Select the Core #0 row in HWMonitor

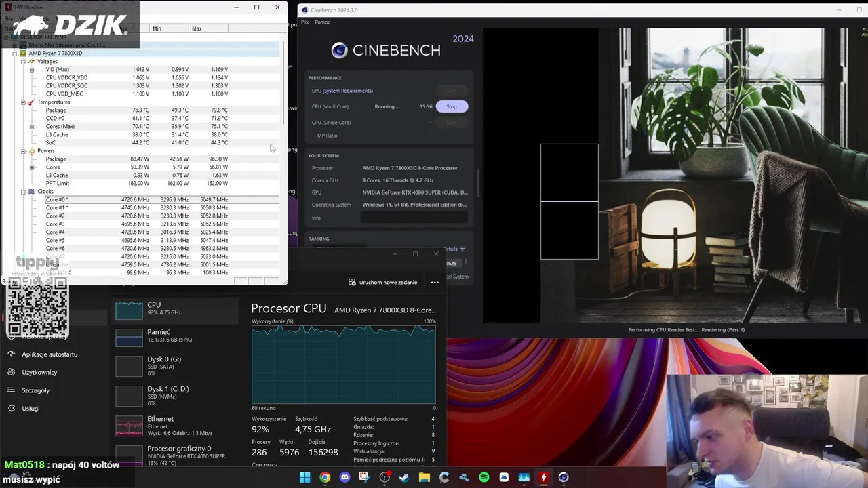(162, 200)
